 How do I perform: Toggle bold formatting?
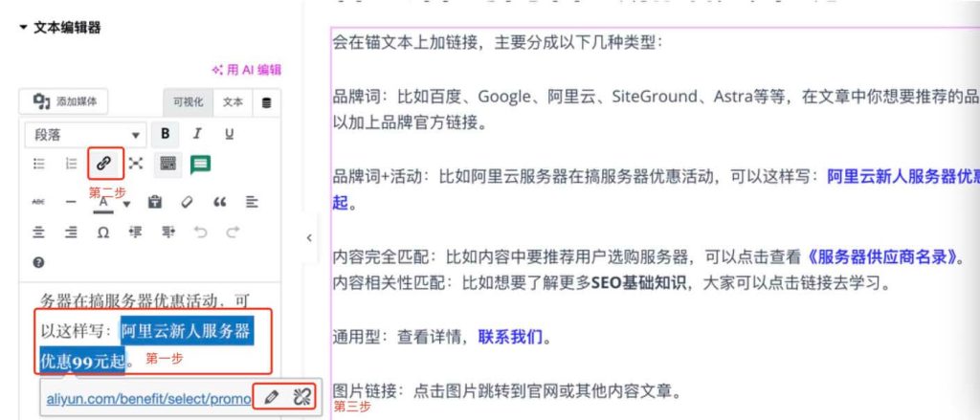coord(165,134)
